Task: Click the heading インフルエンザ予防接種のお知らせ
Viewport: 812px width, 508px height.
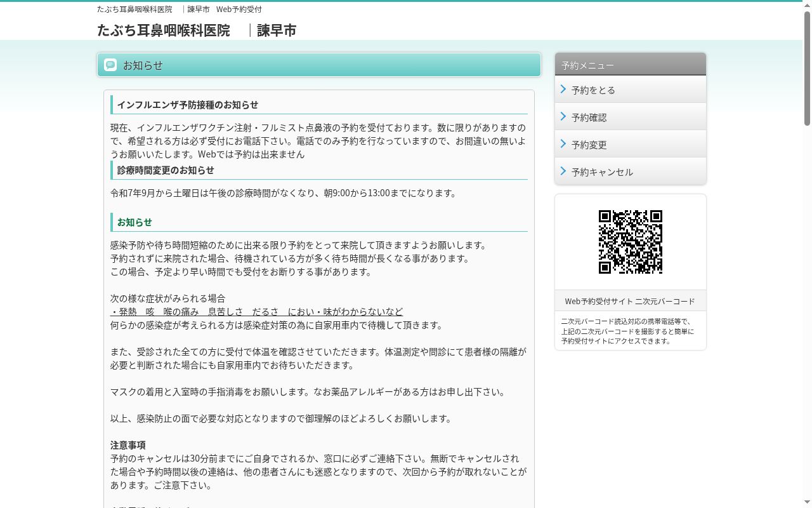Action: tap(188, 105)
